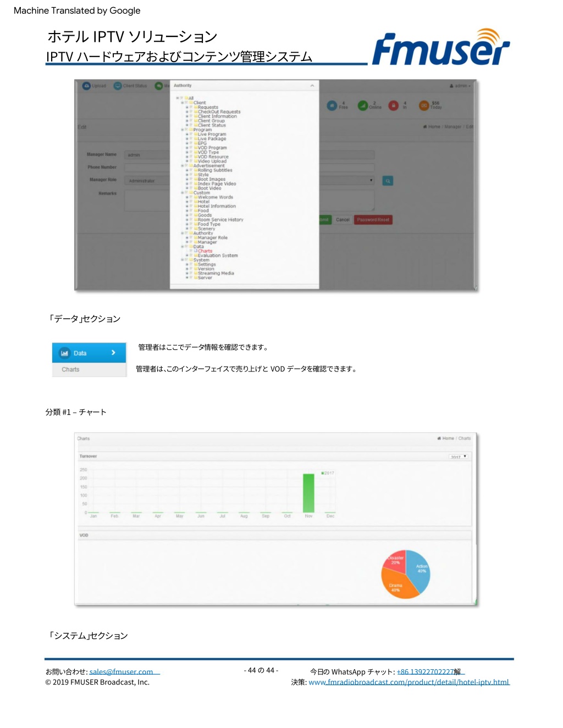563x728 pixels.
Task: Click the Upload cloud icon
Action: point(86,86)
